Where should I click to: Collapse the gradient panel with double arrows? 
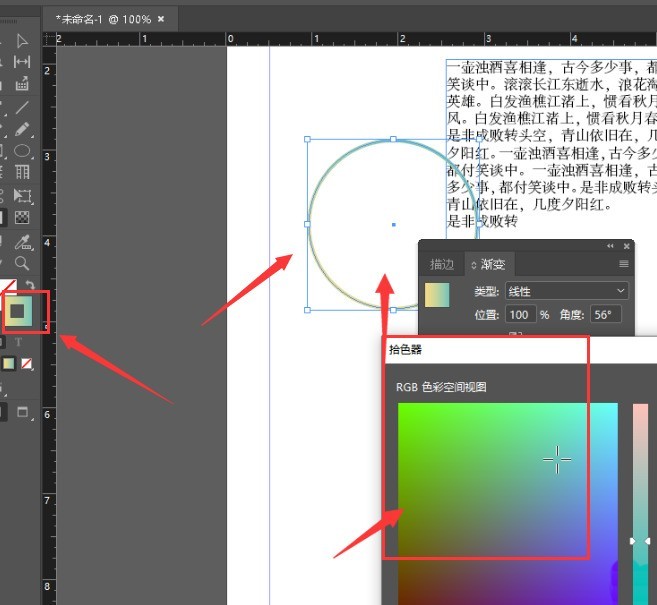coord(610,246)
